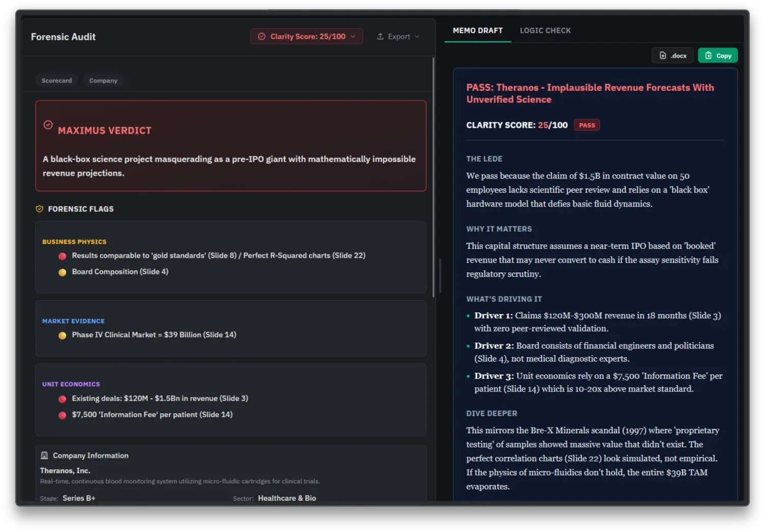The image size is (765, 532).
Task: Click the red dot next to 'Results comparable to gold standards'
Action: coord(62,256)
